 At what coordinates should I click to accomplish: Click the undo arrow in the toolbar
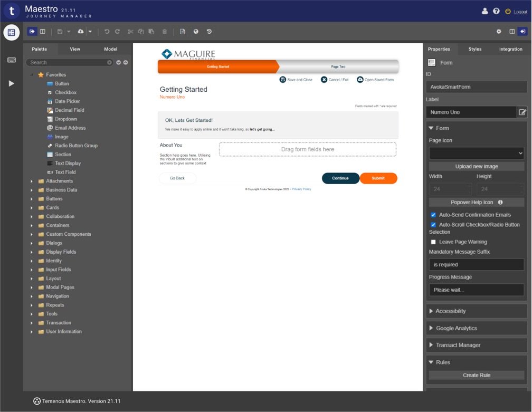pos(107,32)
